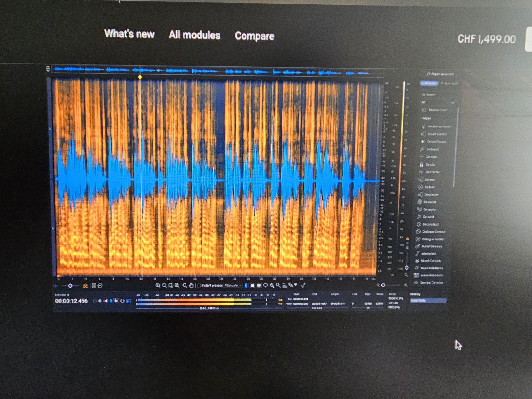
Task: Open the Music Rebalance module
Action: point(429,268)
